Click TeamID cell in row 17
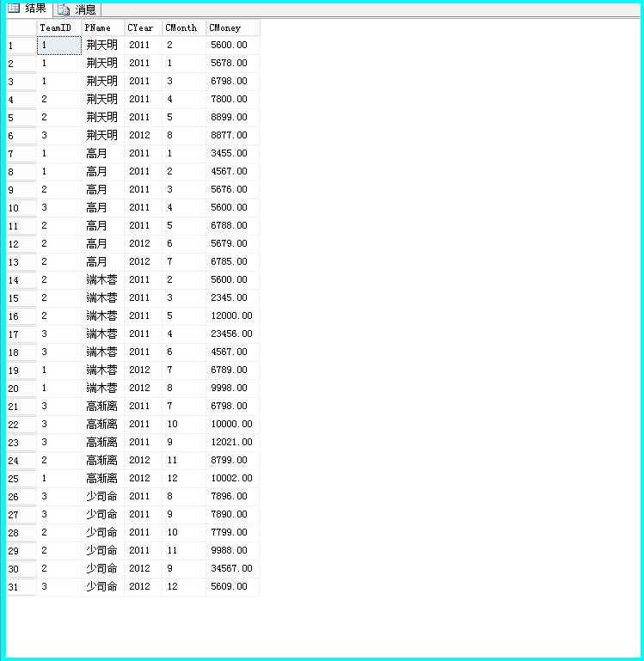 click(59, 334)
